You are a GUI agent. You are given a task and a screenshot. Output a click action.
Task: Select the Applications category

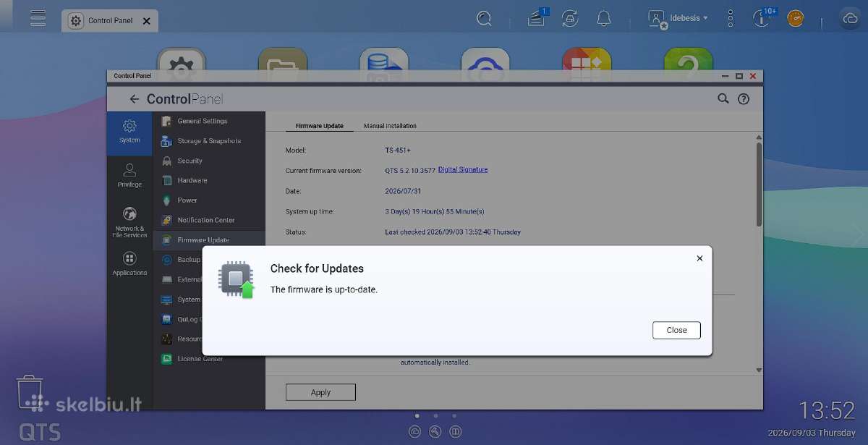pos(129,263)
